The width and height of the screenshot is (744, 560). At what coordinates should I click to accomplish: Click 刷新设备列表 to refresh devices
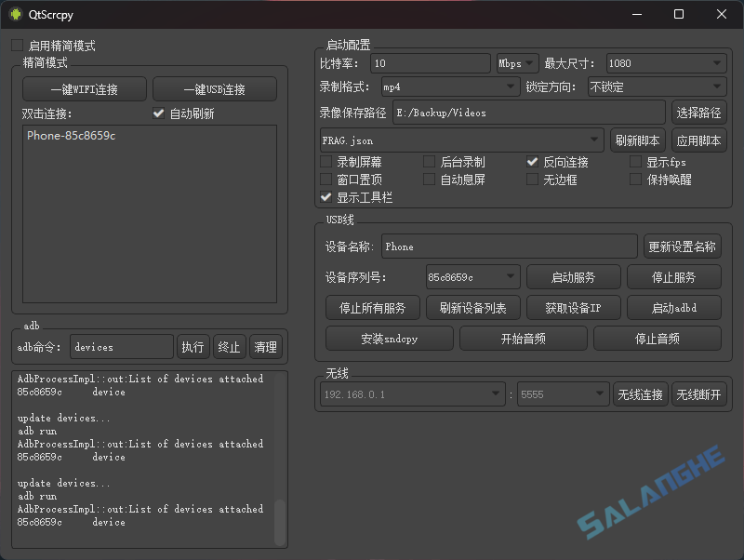point(474,307)
